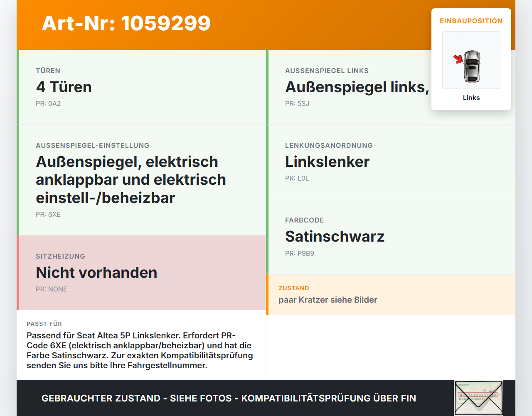The width and height of the screenshot is (532, 416).
Task: Click the Links caption under car image
Action: click(471, 98)
